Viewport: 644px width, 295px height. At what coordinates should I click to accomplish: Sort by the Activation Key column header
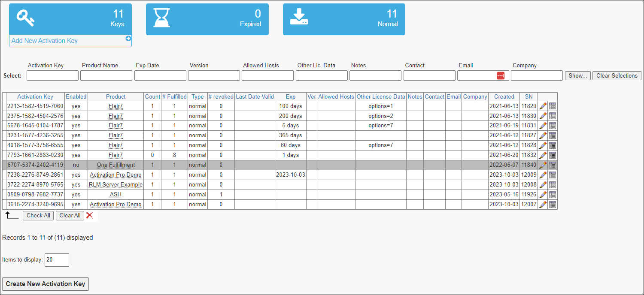[x=35, y=96]
